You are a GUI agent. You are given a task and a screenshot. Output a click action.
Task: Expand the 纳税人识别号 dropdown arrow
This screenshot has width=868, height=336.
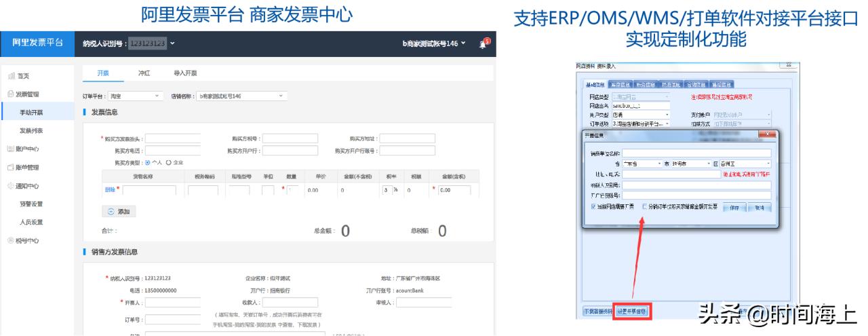click(172, 43)
